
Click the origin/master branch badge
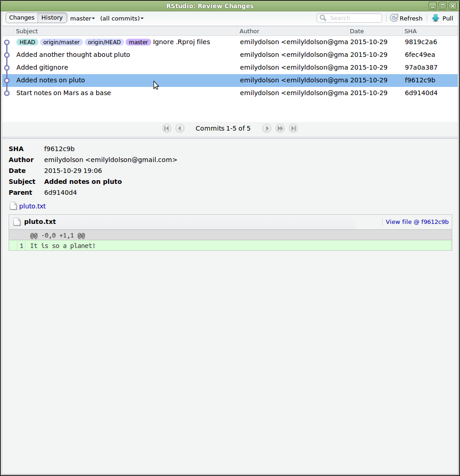(61, 42)
